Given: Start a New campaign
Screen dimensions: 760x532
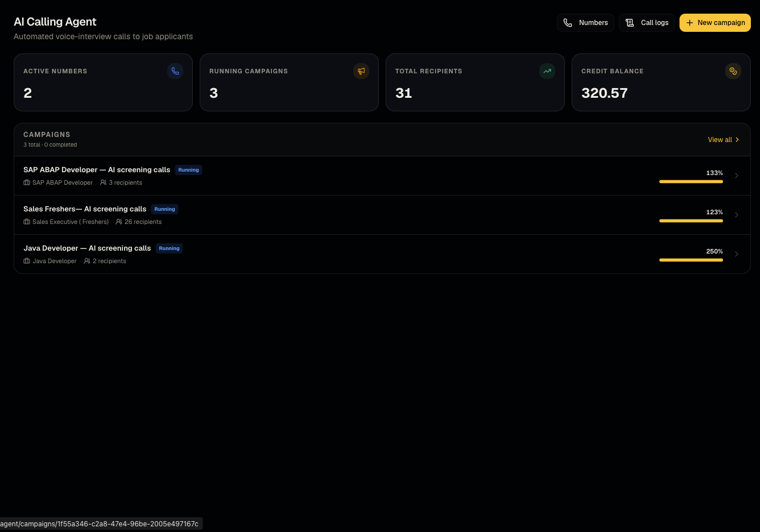Looking at the screenshot, I should [x=715, y=23].
